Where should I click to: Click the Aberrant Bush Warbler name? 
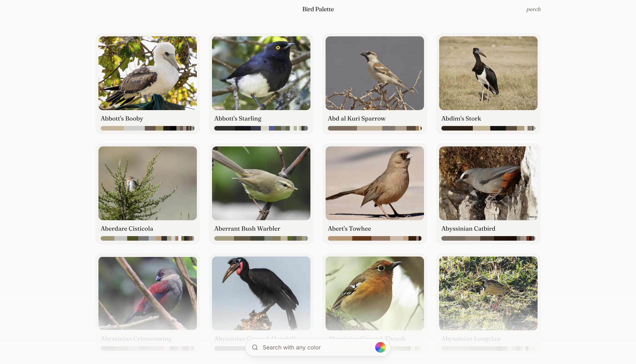tap(247, 229)
